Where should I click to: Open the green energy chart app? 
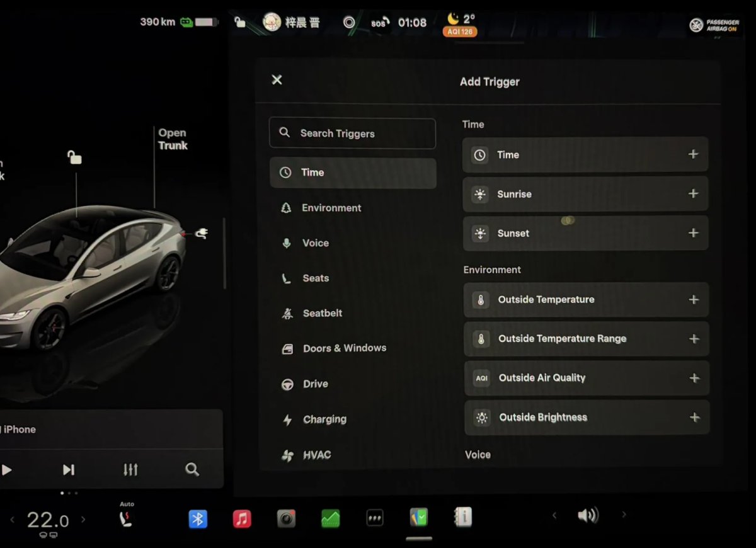coord(330,518)
